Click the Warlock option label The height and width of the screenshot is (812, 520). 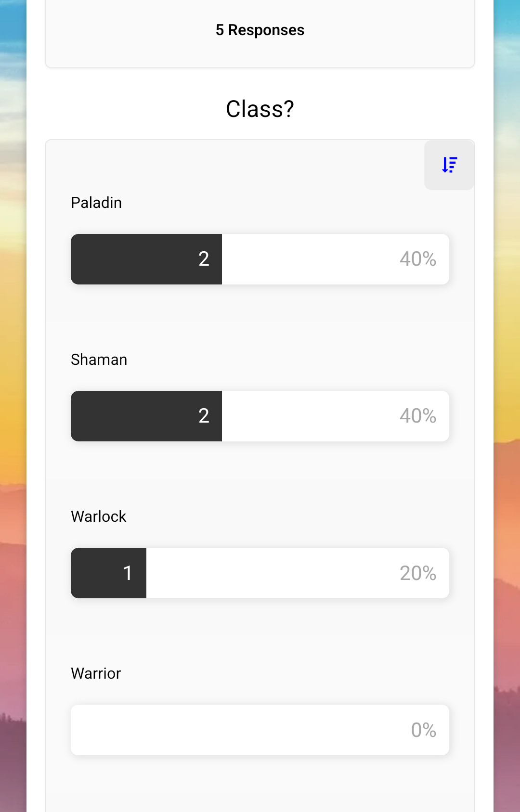(99, 516)
